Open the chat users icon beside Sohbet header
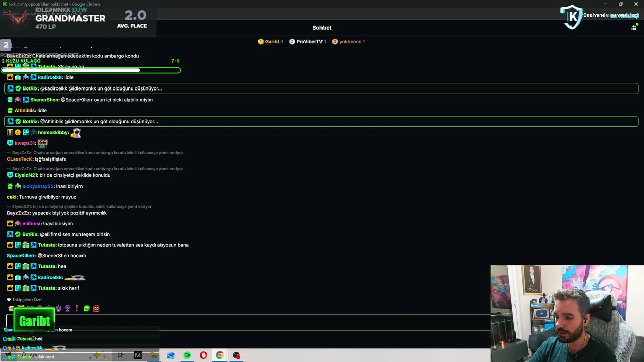This screenshot has height=362, width=644. coord(634,28)
